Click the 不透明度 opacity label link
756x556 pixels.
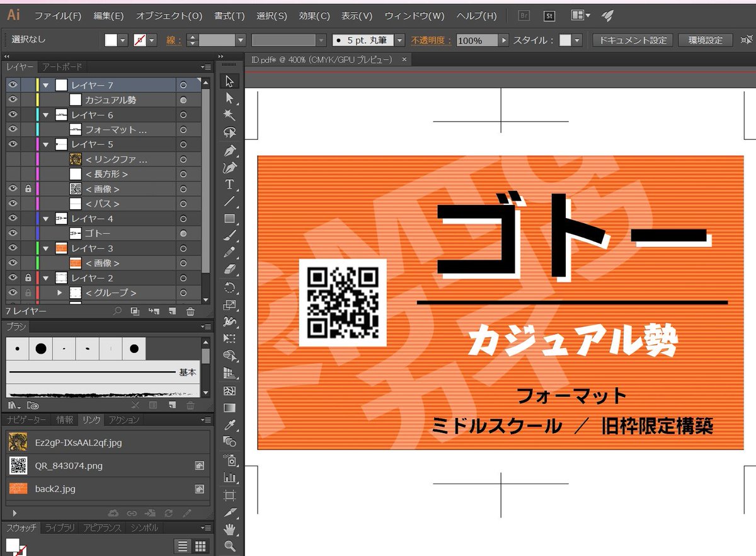coord(432,40)
